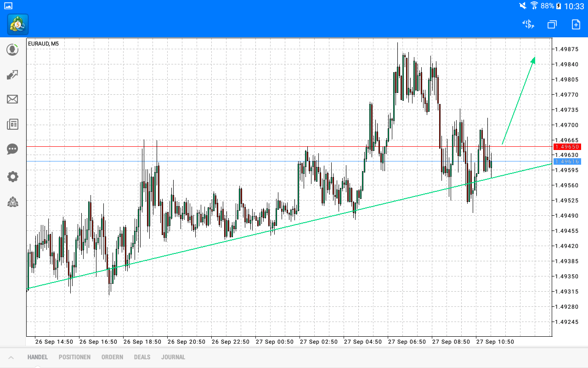Open MetaTrader settings via the gear icon
Image resolution: width=588 pixels, height=368 pixels.
12,177
